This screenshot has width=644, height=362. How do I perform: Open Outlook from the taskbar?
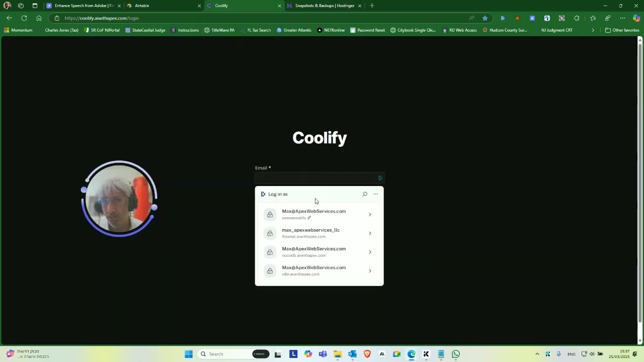pos(352,354)
